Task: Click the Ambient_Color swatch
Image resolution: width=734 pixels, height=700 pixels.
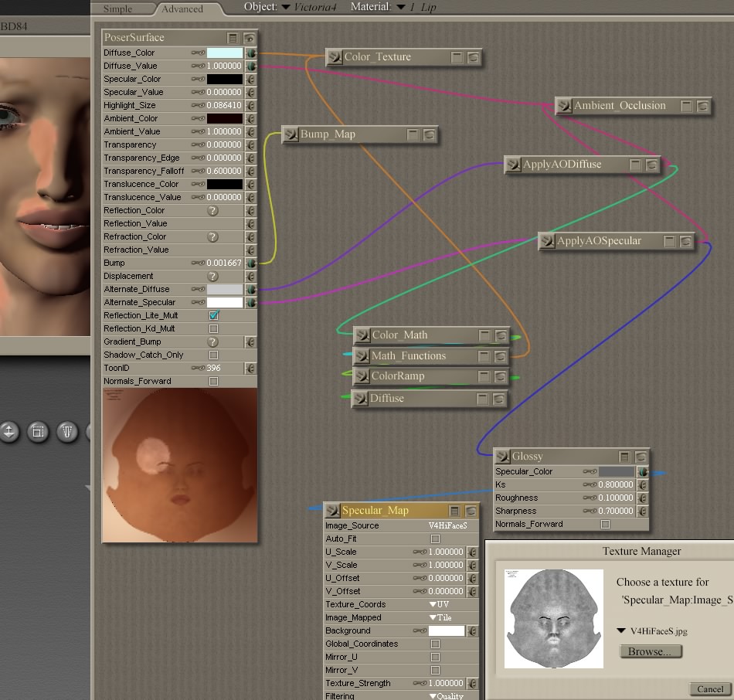Action: pyautogui.click(x=224, y=119)
